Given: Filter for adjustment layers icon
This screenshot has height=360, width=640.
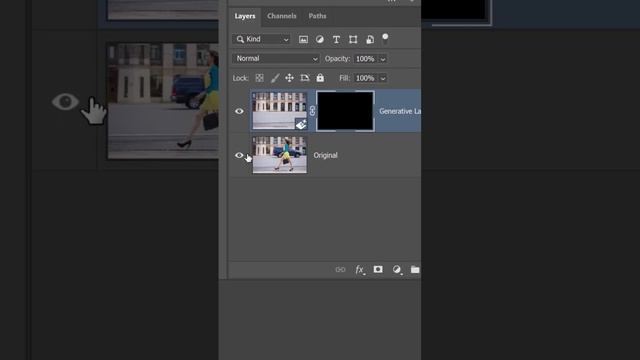Looking at the screenshot, I should 320,40.
